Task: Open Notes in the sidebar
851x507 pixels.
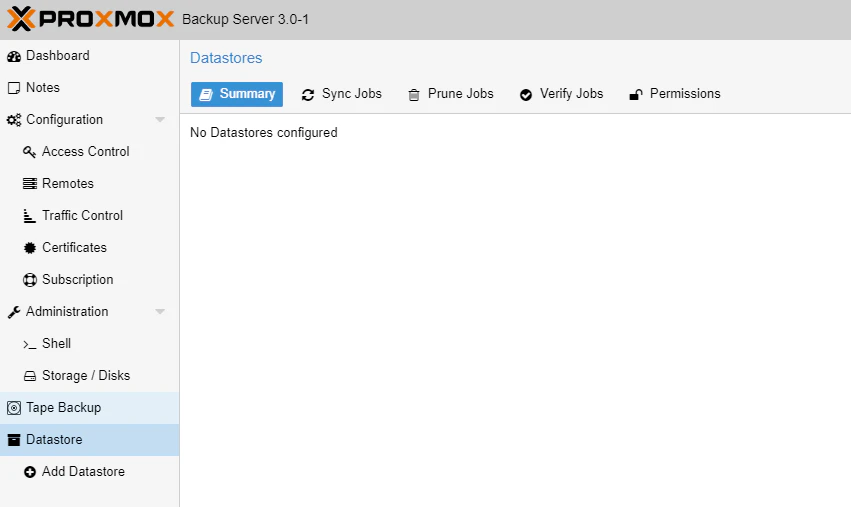Action: click(x=90, y=88)
